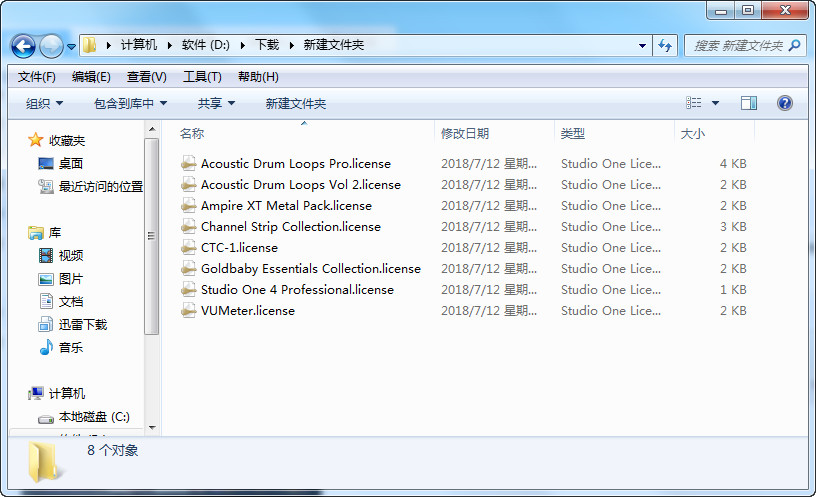Open the 图片 library

[70, 279]
